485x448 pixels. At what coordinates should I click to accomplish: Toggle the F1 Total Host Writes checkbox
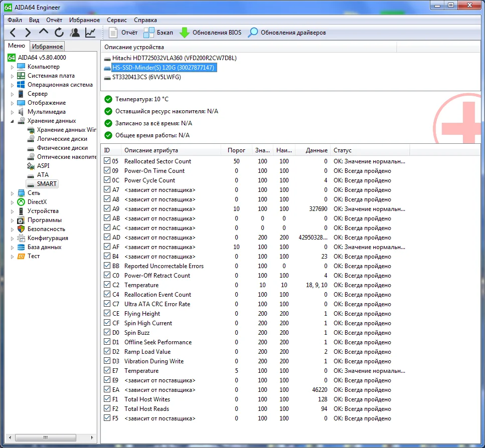[107, 399]
